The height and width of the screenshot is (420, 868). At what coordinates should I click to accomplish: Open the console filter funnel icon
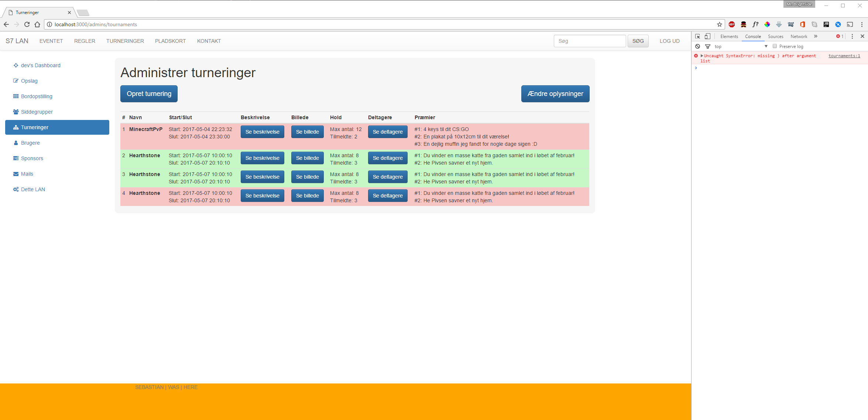coord(708,46)
